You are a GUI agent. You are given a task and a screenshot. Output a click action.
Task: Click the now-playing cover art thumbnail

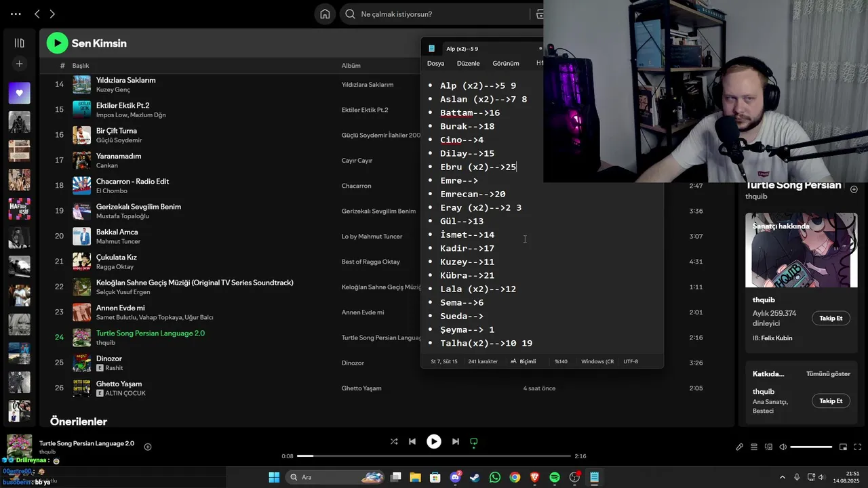coord(19,447)
